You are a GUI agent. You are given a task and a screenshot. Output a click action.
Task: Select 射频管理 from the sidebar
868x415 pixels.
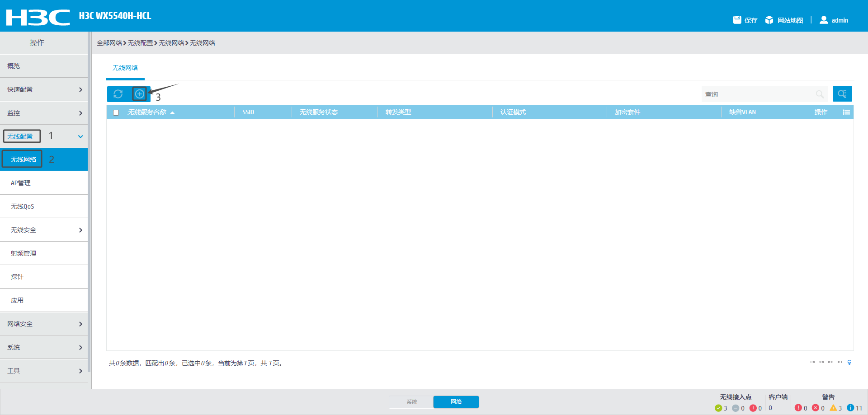24,253
